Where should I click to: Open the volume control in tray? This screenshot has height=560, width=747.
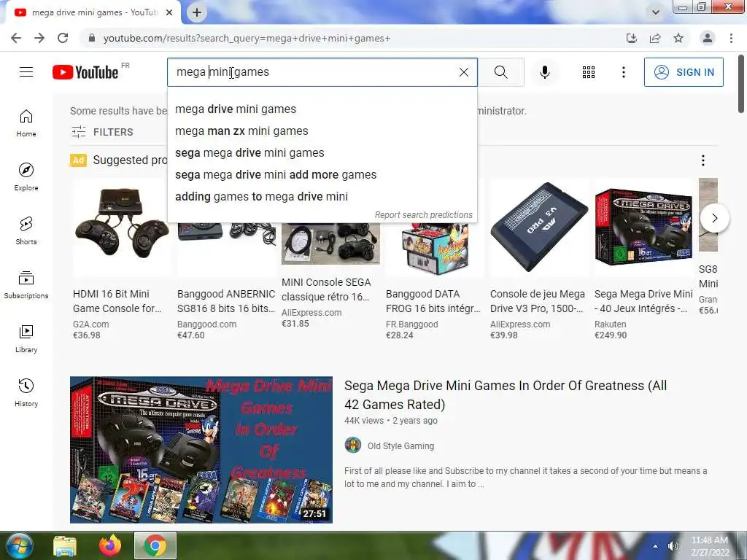click(673, 546)
